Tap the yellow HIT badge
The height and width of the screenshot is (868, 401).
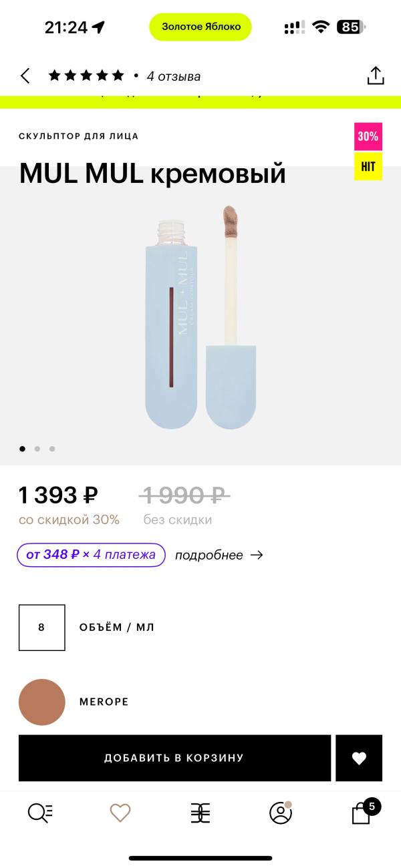tap(368, 166)
